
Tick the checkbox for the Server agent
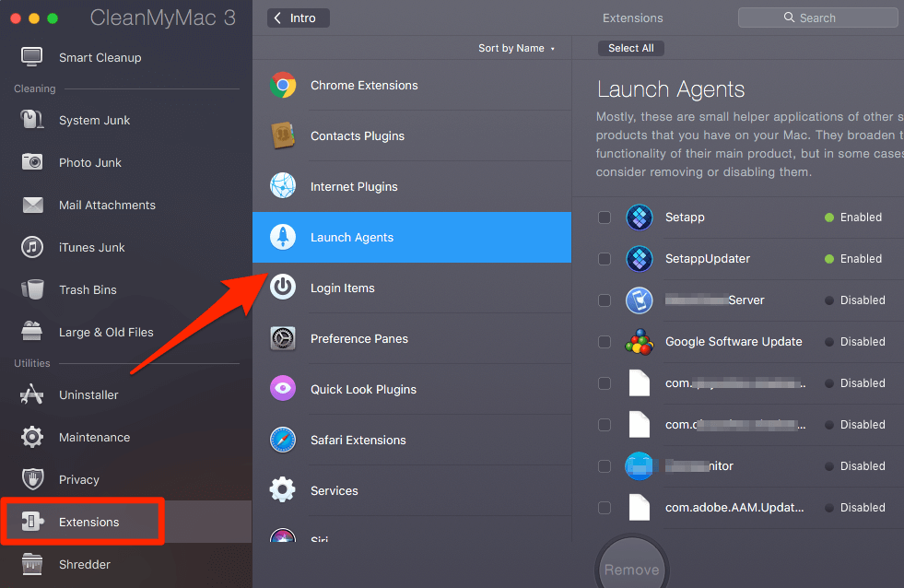[605, 300]
